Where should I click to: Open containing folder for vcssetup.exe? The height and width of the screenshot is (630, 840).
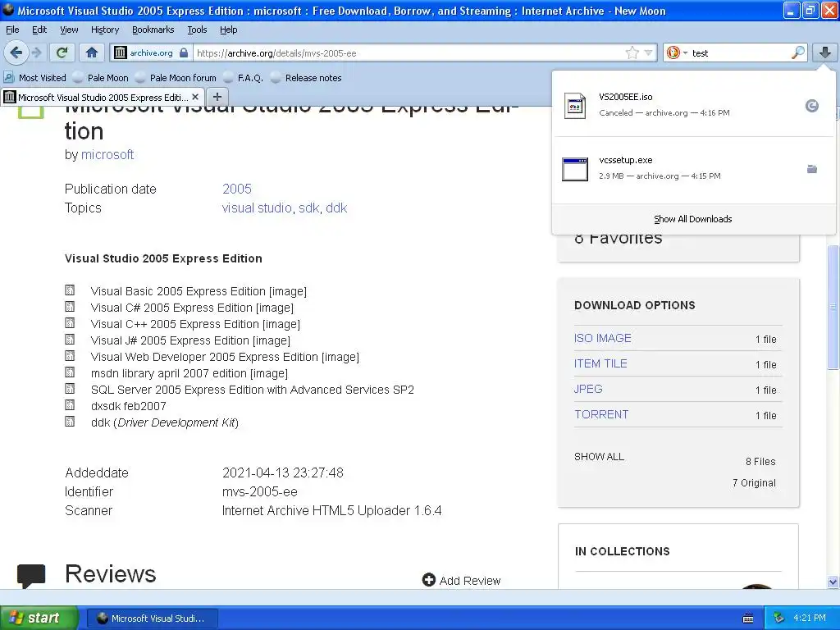(812, 169)
